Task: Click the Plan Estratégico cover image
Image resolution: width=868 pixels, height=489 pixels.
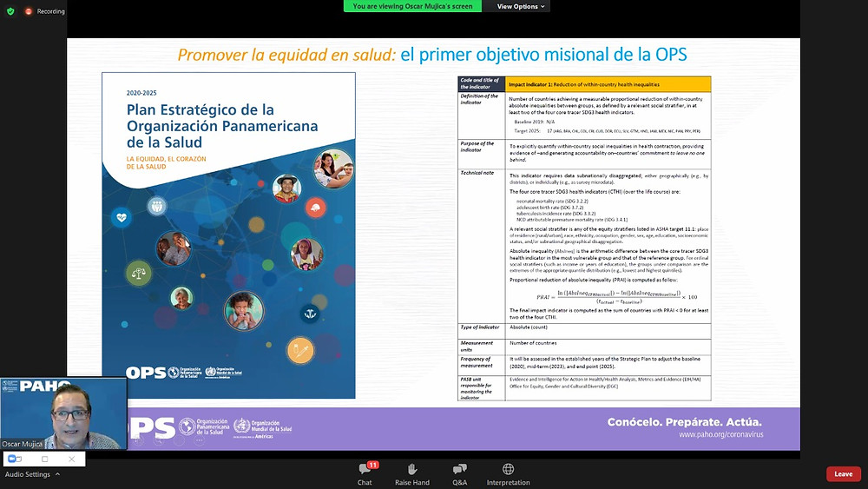Action: (228, 235)
